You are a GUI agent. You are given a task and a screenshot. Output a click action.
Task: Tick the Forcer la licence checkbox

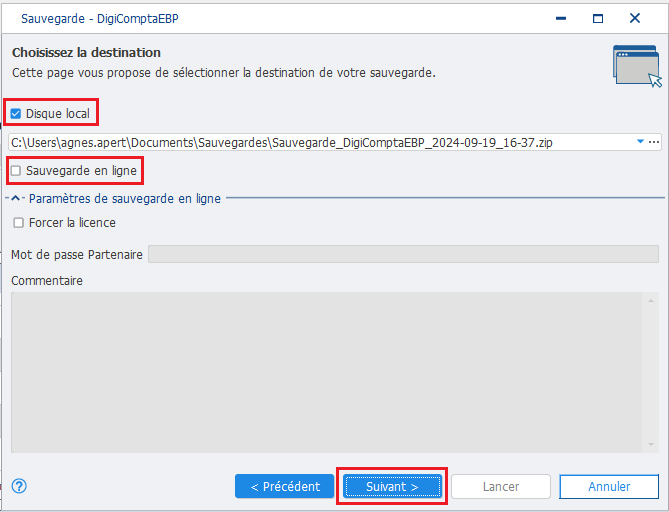pos(18,223)
